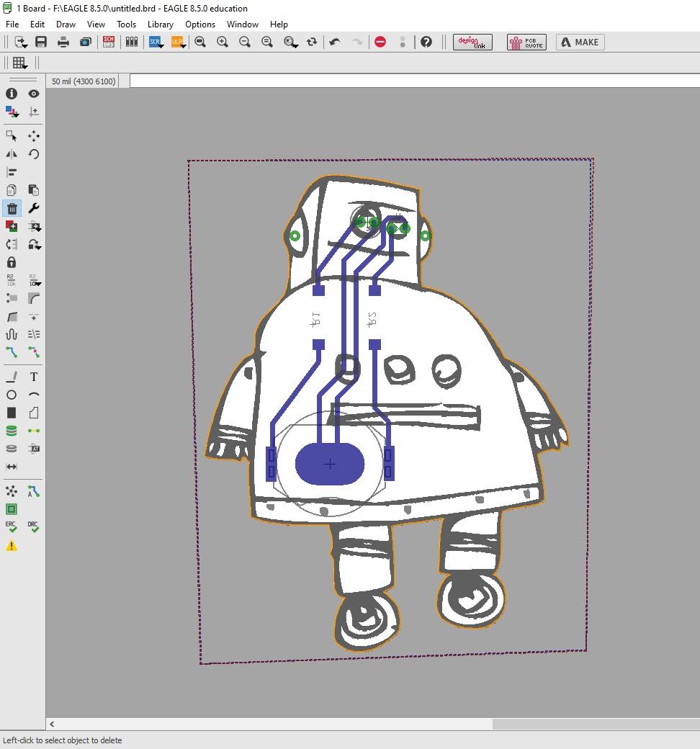Open the SCR script dropdown
Screen dimensions: 700x749
coord(156,42)
